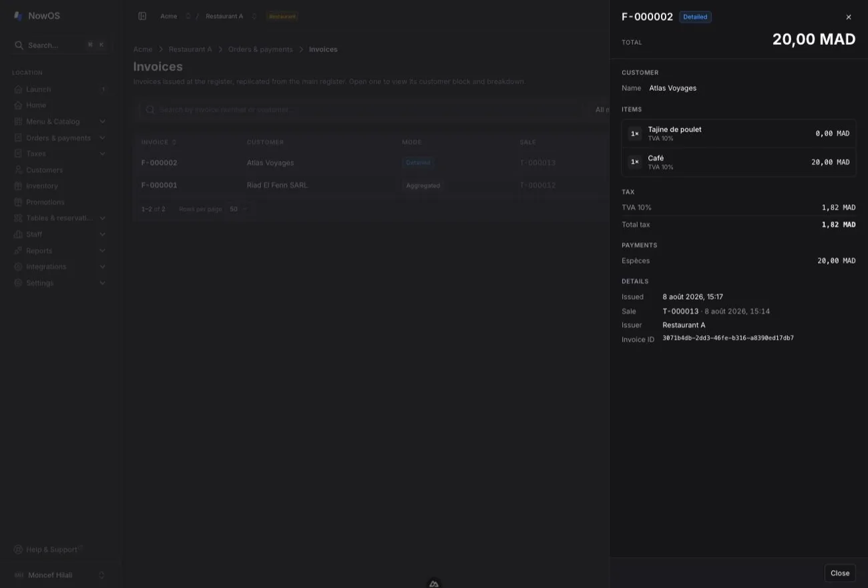
Task: Go to Home in the sidebar
Action: click(59, 105)
